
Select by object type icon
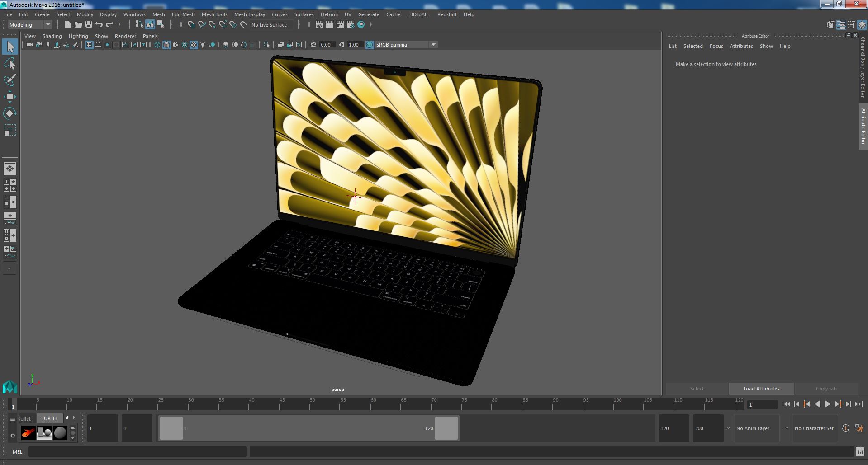(150, 25)
